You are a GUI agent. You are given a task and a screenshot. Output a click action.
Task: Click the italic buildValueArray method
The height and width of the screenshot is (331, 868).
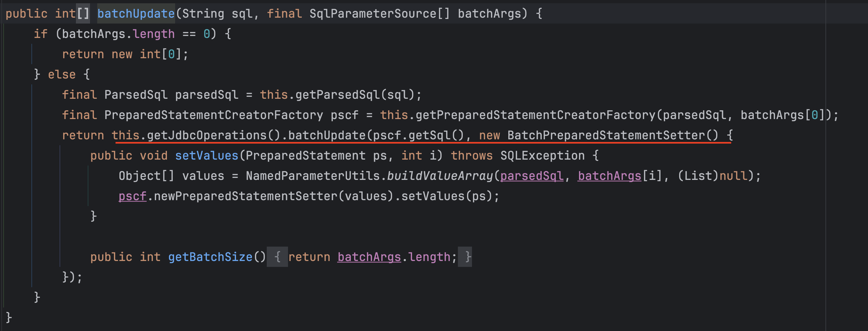pyautogui.click(x=440, y=176)
